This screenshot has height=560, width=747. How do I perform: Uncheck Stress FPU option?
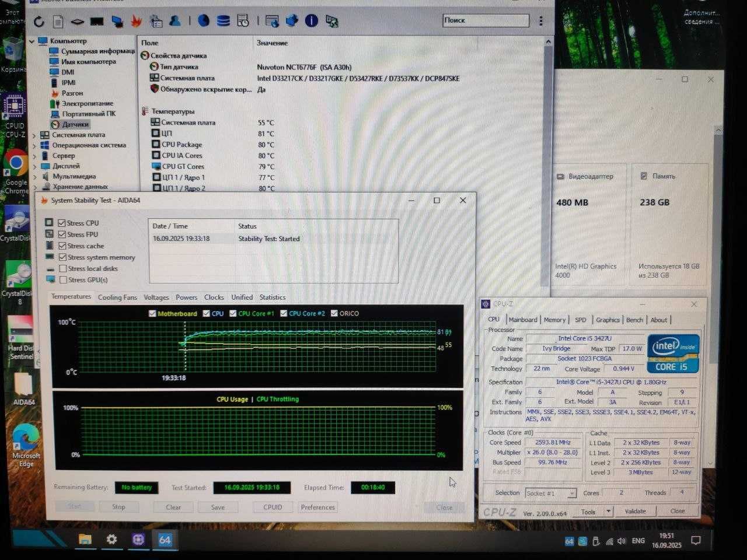tap(62, 234)
